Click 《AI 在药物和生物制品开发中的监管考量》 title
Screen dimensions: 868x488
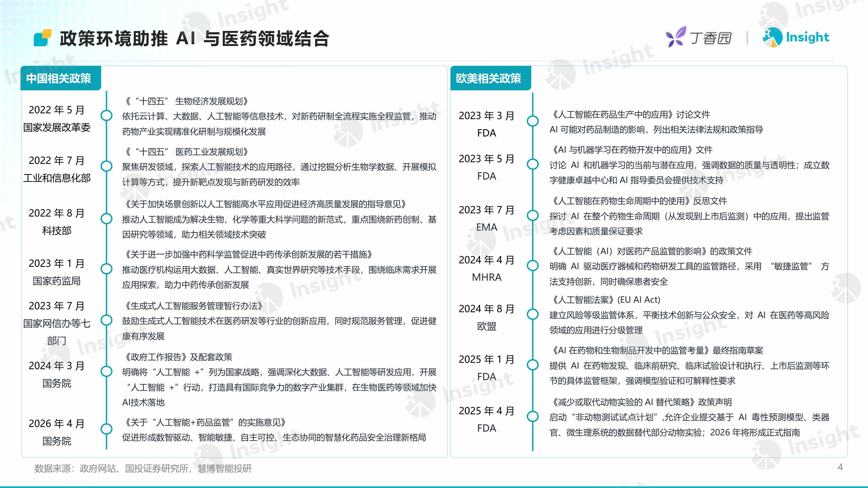(631, 350)
